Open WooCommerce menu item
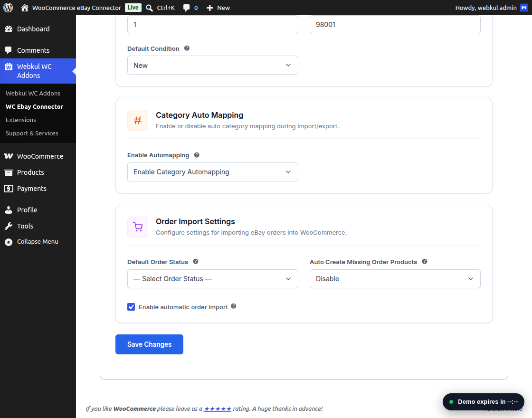The width and height of the screenshot is (532, 418). (38, 156)
